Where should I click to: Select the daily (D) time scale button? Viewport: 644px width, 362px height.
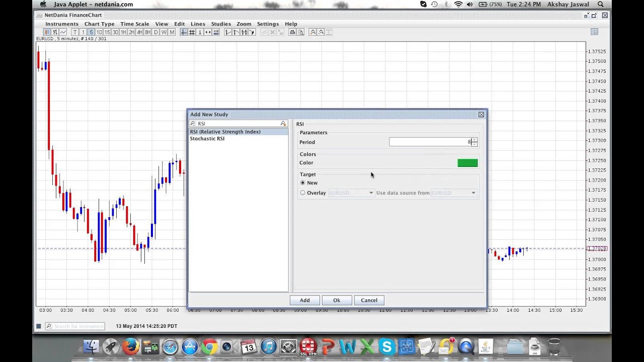156,32
